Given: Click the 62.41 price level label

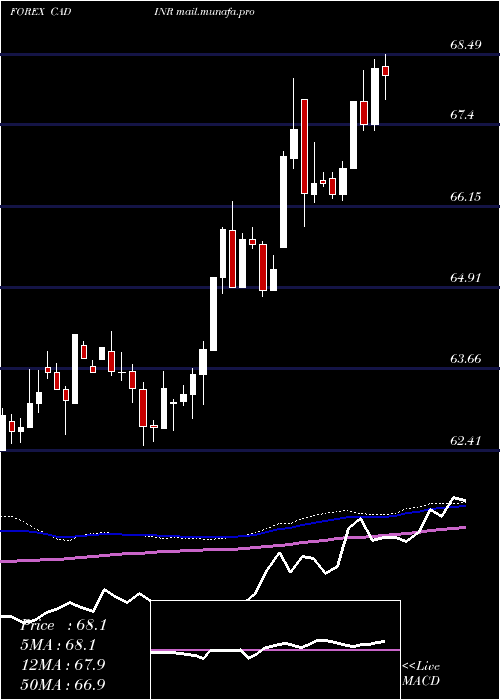Looking at the screenshot, I should point(465,441).
